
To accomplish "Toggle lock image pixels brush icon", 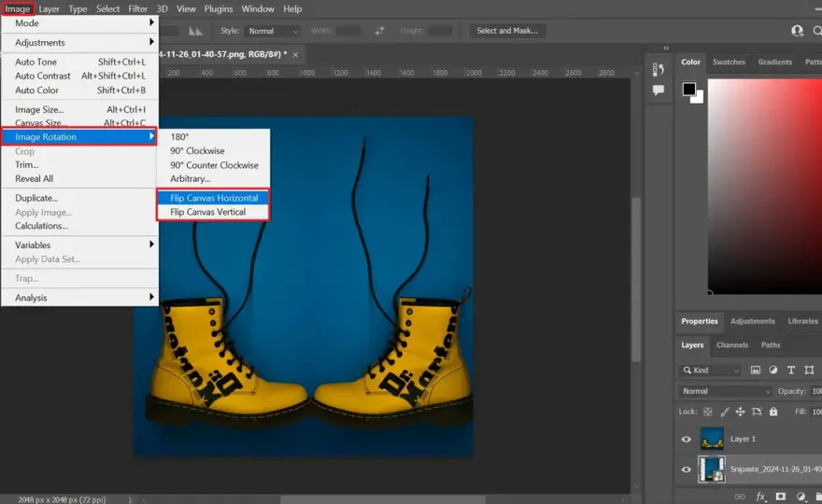I will pyautogui.click(x=725, y=412).
